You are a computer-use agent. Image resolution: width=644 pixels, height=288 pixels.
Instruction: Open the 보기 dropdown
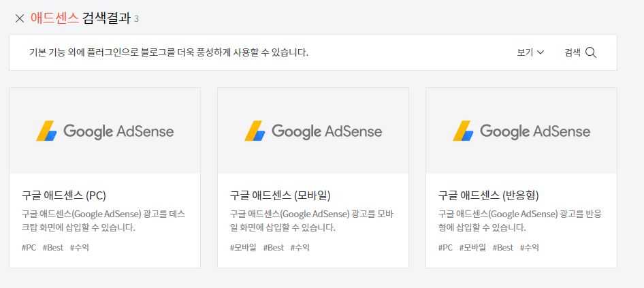click(x=530, y=52)
